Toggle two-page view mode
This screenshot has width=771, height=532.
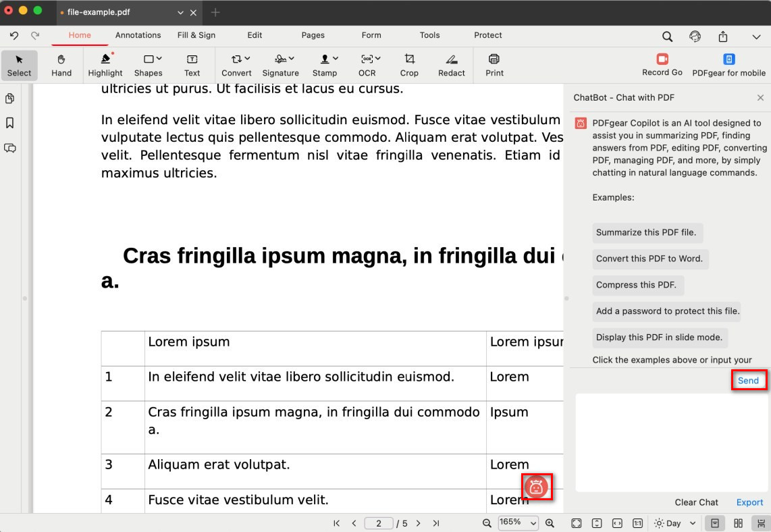pos(738,523)
